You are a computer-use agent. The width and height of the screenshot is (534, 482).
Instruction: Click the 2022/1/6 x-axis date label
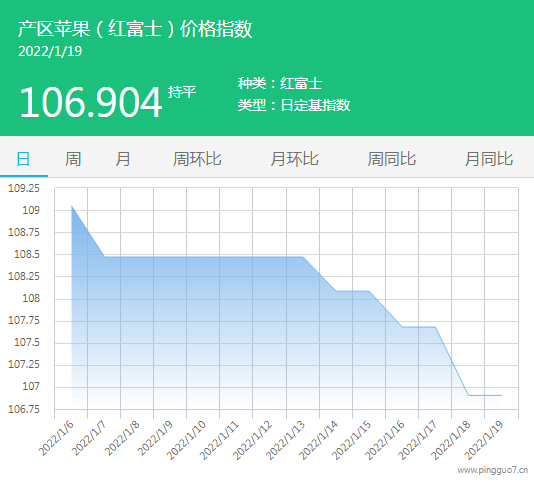[56, 438]
